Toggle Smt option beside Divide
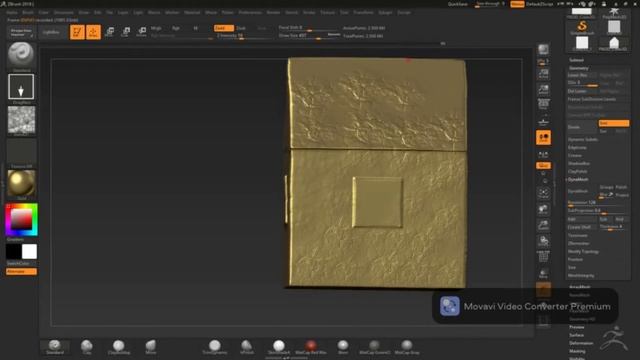 pyautogui.click(x=613, y=123)
